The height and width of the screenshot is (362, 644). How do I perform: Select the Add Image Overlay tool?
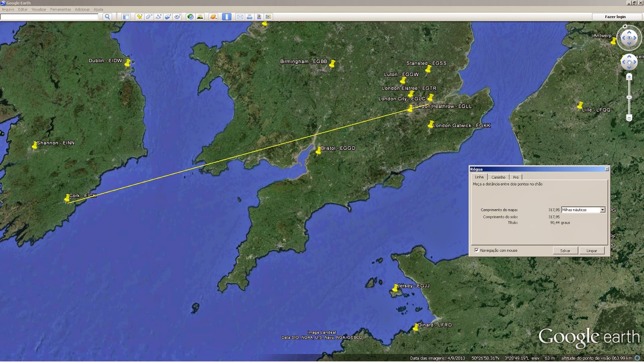point(168,16)
